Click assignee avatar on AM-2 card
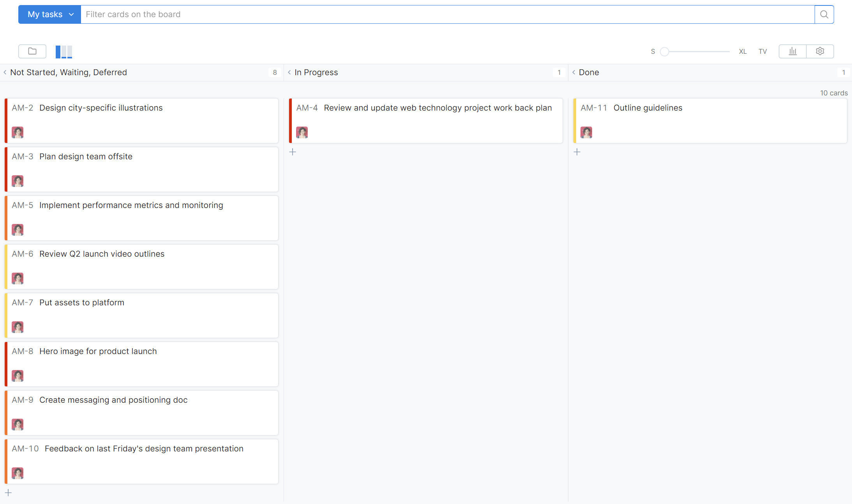 coord(18,132)
